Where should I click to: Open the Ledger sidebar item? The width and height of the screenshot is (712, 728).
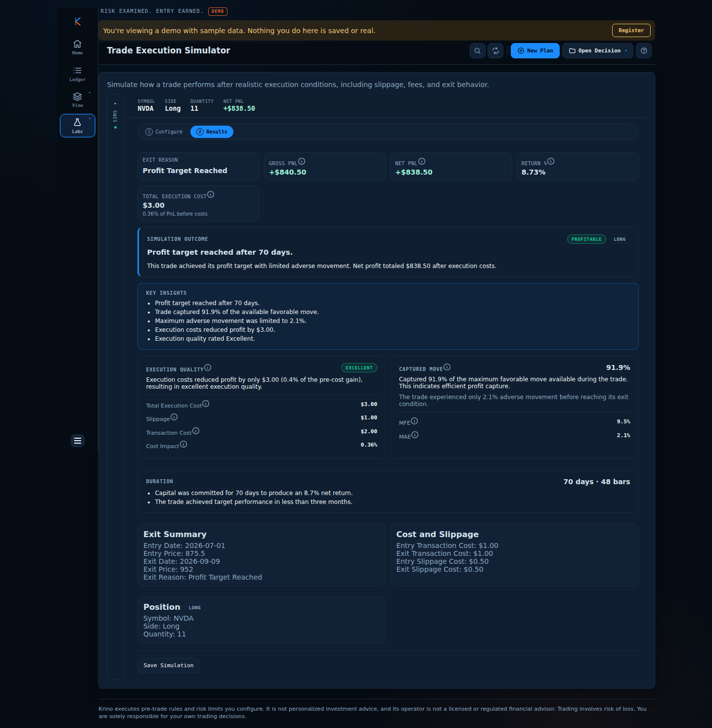(78, 74)
